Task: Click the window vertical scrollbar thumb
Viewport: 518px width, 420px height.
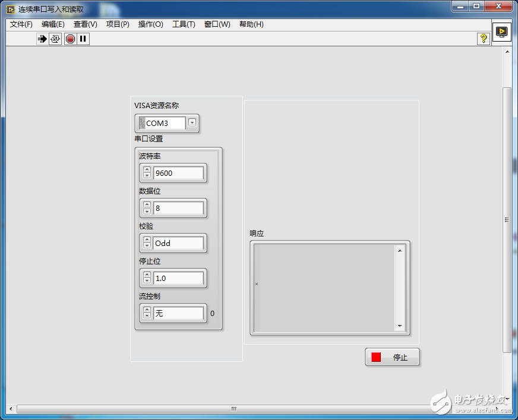Action: [x=507, y=220]
